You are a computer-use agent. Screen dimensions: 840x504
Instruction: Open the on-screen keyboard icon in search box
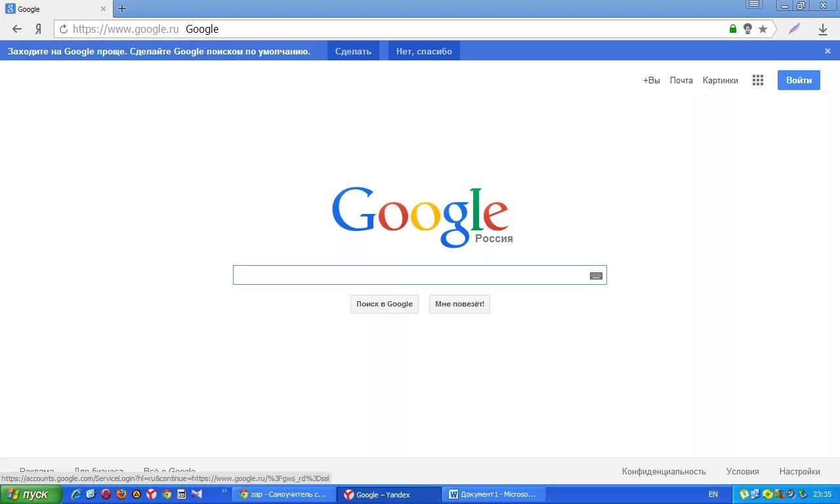click(x=596, y=276)
